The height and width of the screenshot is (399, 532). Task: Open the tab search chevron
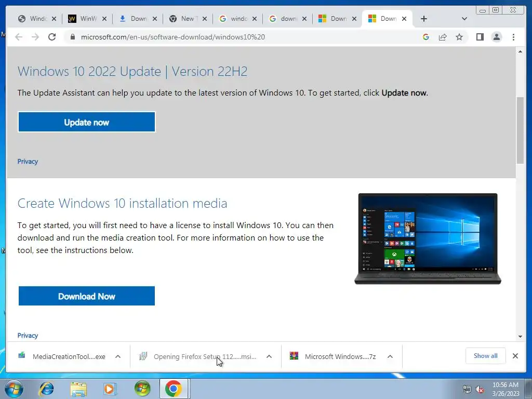coord(464,19)
